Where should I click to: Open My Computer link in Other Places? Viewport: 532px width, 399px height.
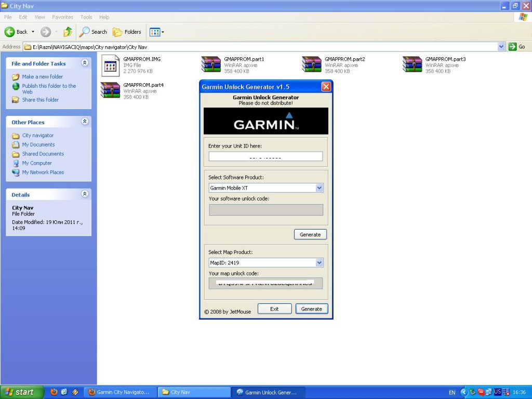[37, 163]
